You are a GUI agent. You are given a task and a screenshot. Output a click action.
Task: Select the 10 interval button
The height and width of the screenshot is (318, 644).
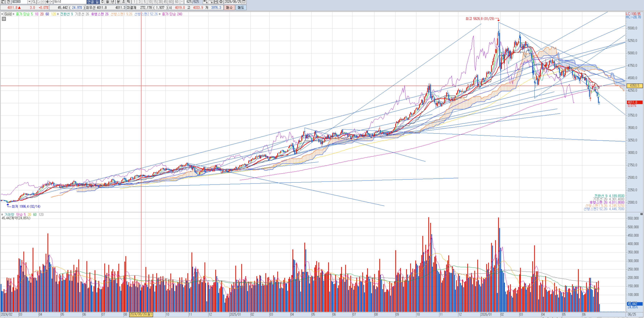pos(150,2)
